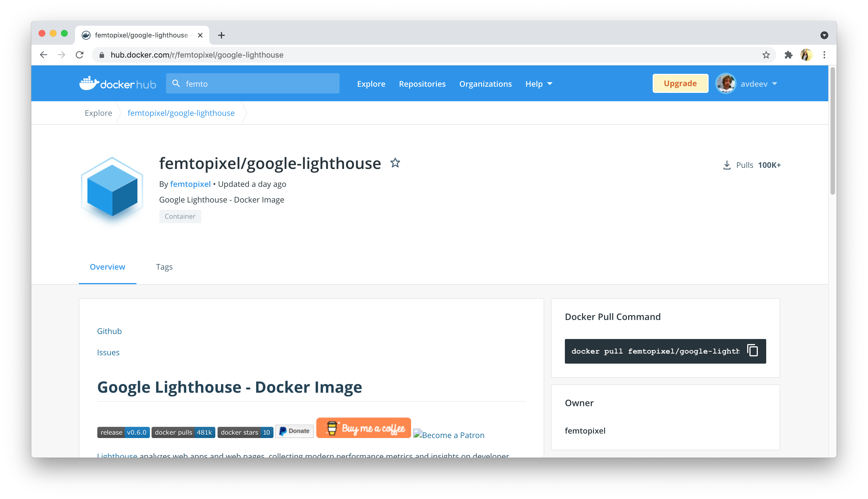Click the site lock icon
868x499 pixels.
pos(102,55)
